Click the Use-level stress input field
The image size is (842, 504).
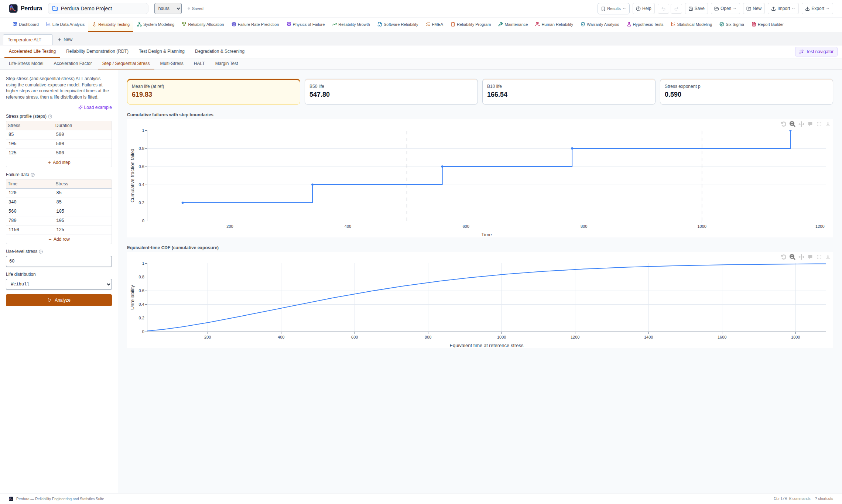pyautogui.click(x=59, y=261)
